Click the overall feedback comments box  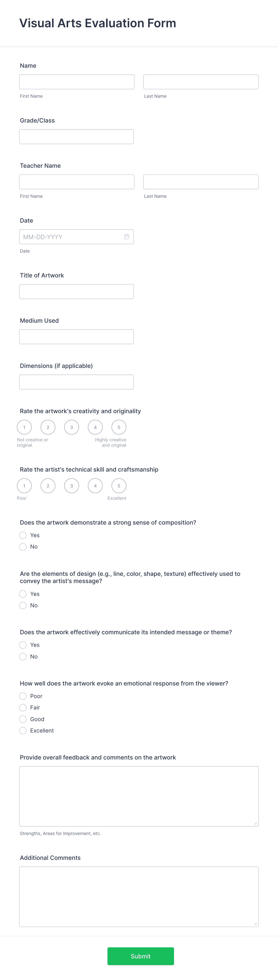click(x=139, y=795)
